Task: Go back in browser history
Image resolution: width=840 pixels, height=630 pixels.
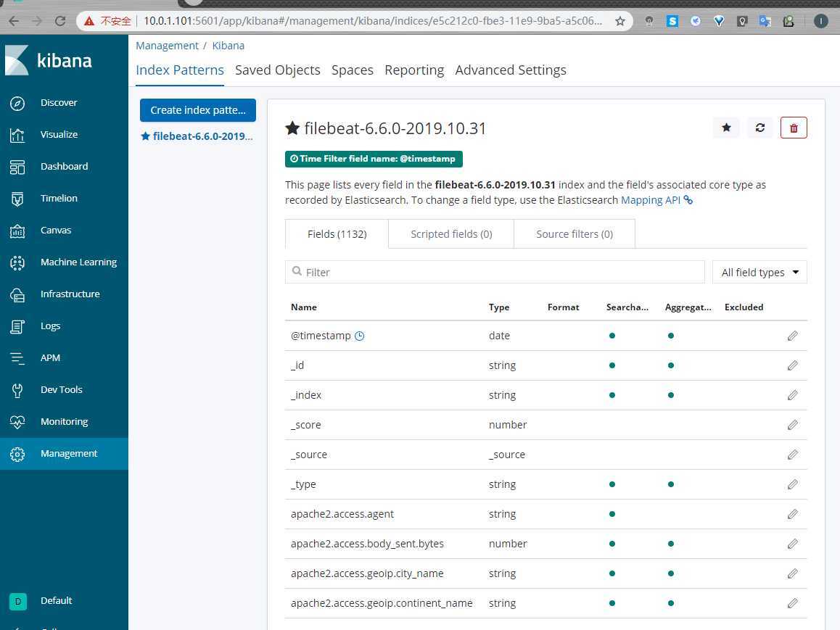Action: pos(14,21)
